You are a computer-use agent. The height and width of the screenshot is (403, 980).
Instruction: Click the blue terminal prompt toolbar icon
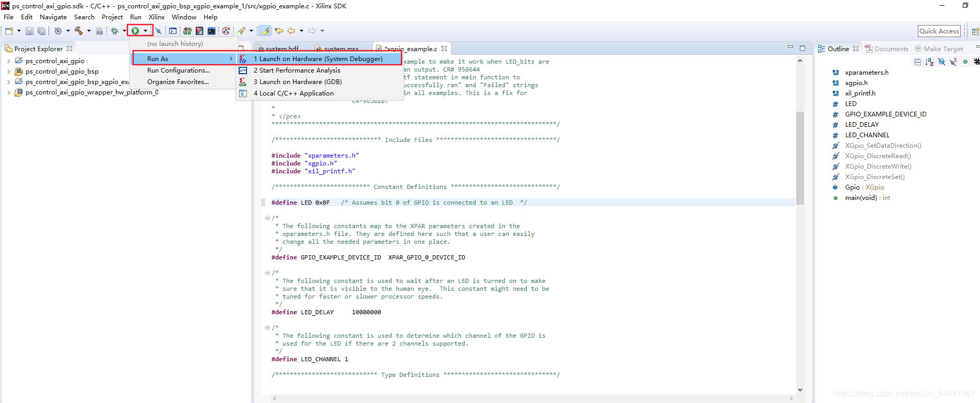(x=173, y=31)
